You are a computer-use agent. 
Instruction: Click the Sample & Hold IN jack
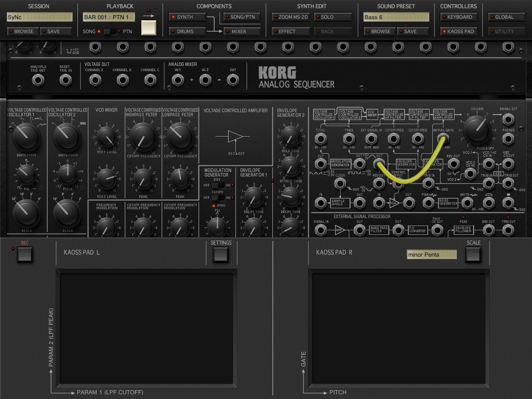point(321,203)
